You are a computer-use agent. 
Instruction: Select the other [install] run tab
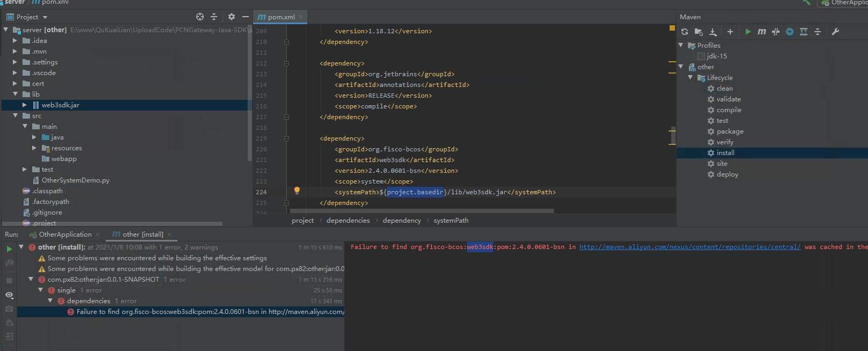pyautogui.click(x=143, y=235)
